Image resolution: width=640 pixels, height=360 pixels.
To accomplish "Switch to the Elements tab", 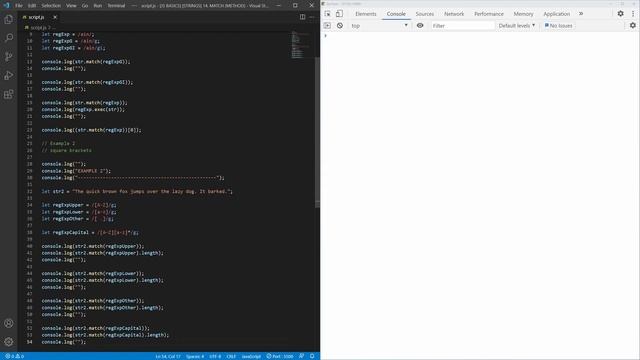I will click(x=365, y=14).
